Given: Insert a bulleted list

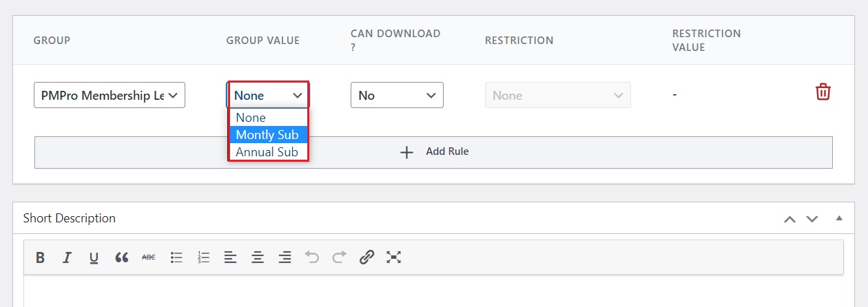Looking at the screenshot, I should pyautogui.click(x=176, y=257).
